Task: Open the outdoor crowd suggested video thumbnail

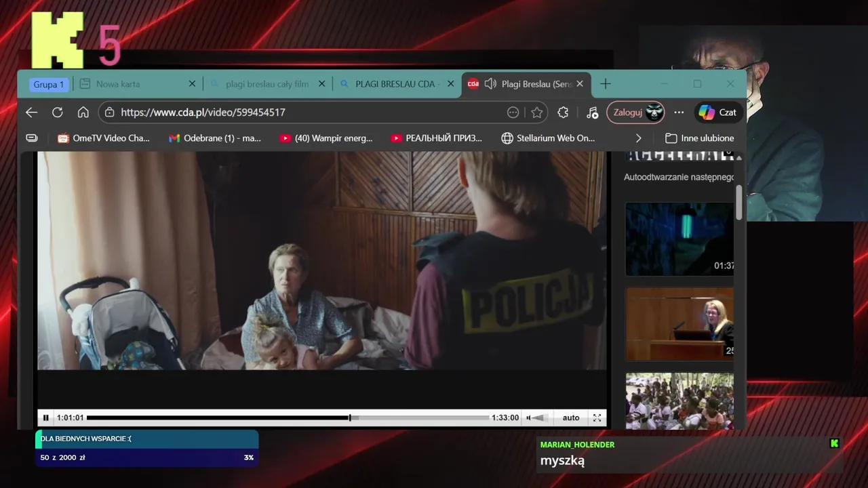Action: point(679,401)
